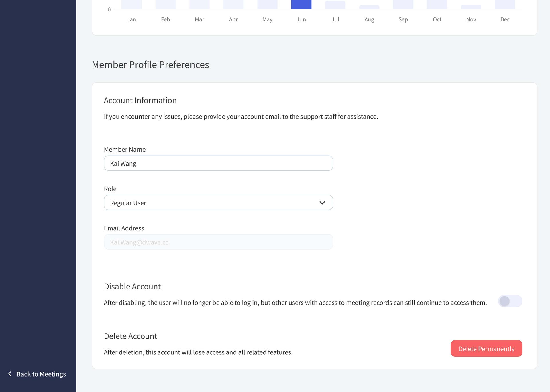Select the May bar in the chart
550x392 pixels.
pyautogui.click(x=267, y=5)
